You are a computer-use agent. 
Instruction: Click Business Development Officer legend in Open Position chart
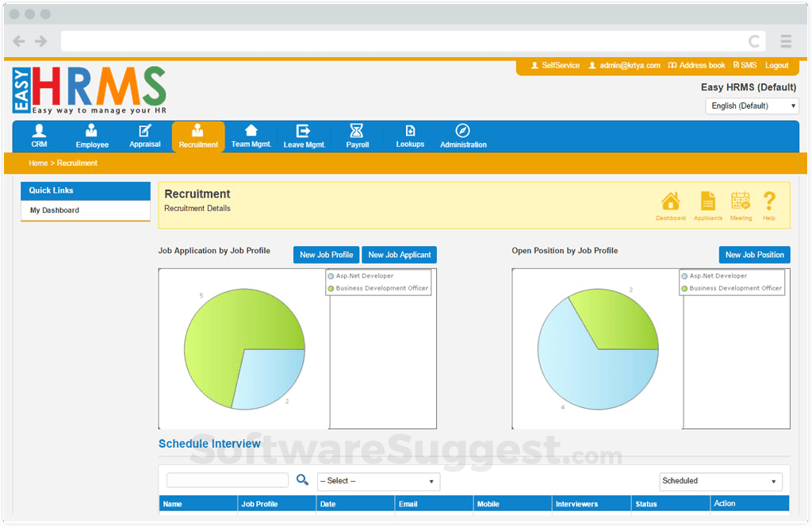coord(731,288)
